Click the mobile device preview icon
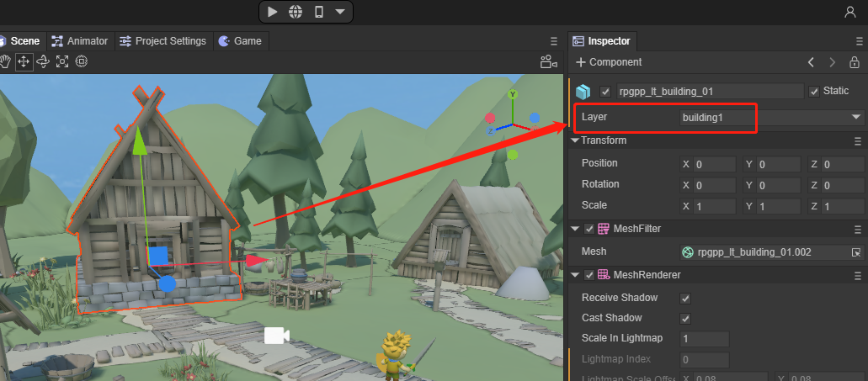 [318, 12]
